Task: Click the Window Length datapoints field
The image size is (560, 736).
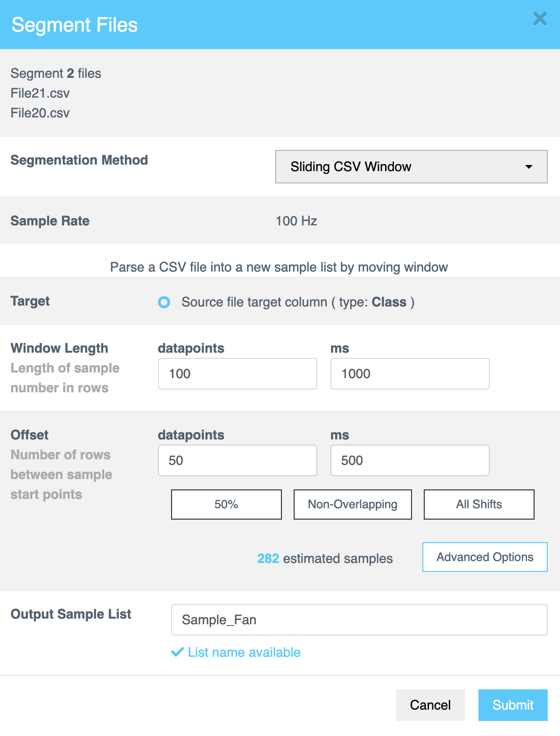Action: (x=237, y=373)
